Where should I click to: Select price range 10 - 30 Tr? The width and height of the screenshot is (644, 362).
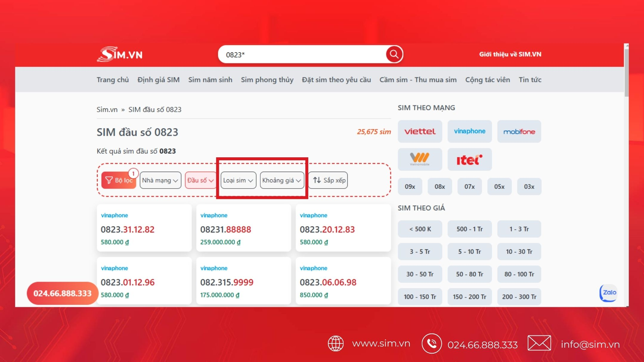coord(519,251)
